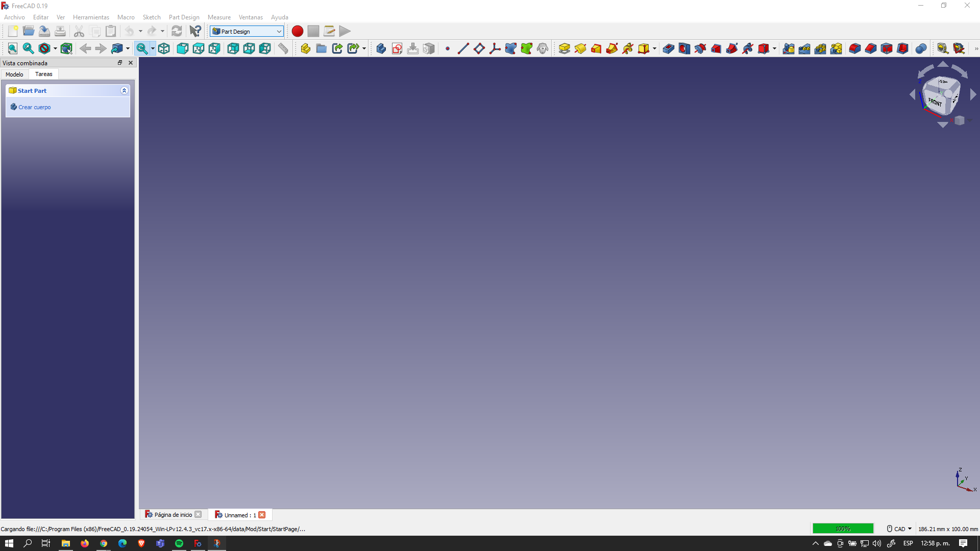Switch to the Modelo tab
The width and height of the screenshot is (980, 551).
[x=14, y=74]
